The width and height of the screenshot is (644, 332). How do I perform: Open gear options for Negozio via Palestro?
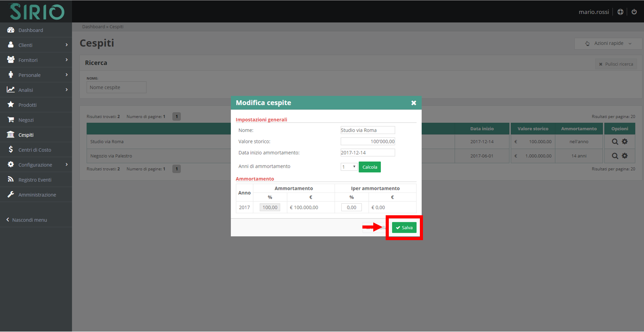624,156
